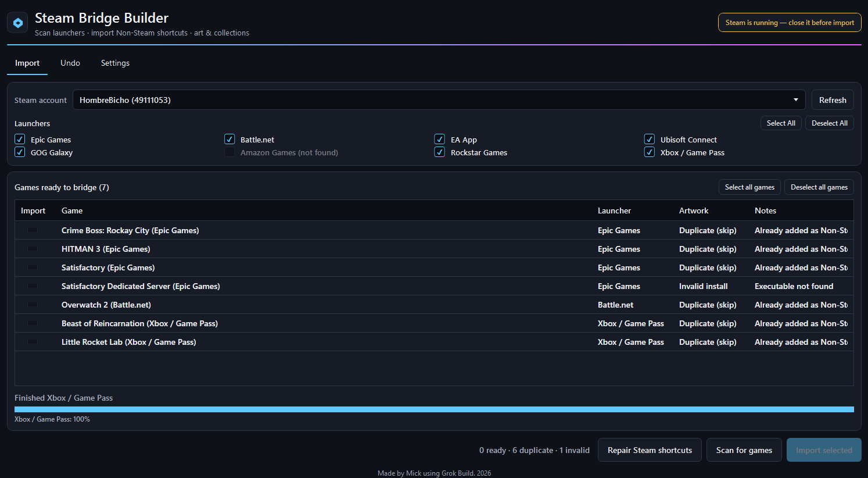Click the Steam Bridge Builder logo icon
Viewport: 868px width, 478px height.
point(17,23)
